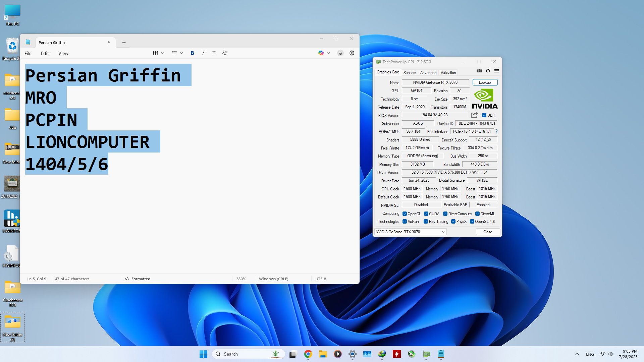Open the Notepad Edit menu

[45, 53]
